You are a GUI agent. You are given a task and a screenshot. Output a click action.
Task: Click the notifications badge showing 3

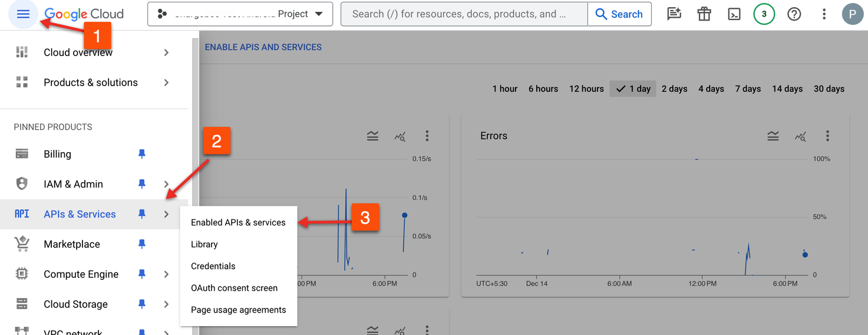coord(764,14)
